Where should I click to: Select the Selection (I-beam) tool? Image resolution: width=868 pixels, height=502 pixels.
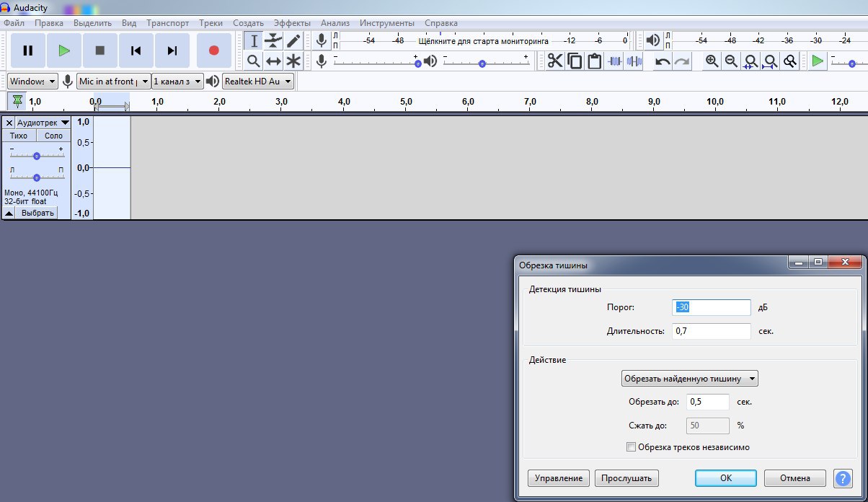254,41
